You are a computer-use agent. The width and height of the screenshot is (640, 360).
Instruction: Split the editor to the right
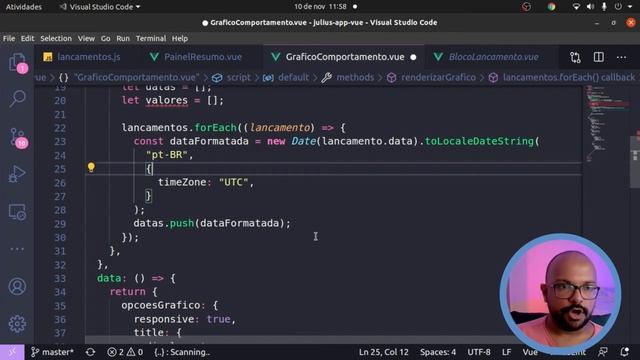tap(598, 57)
